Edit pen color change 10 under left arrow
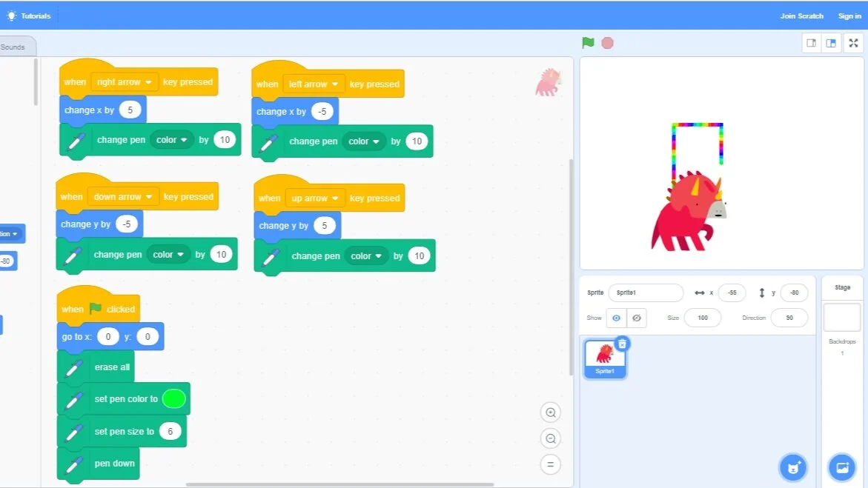868x488 pixels. coord(417,141)
